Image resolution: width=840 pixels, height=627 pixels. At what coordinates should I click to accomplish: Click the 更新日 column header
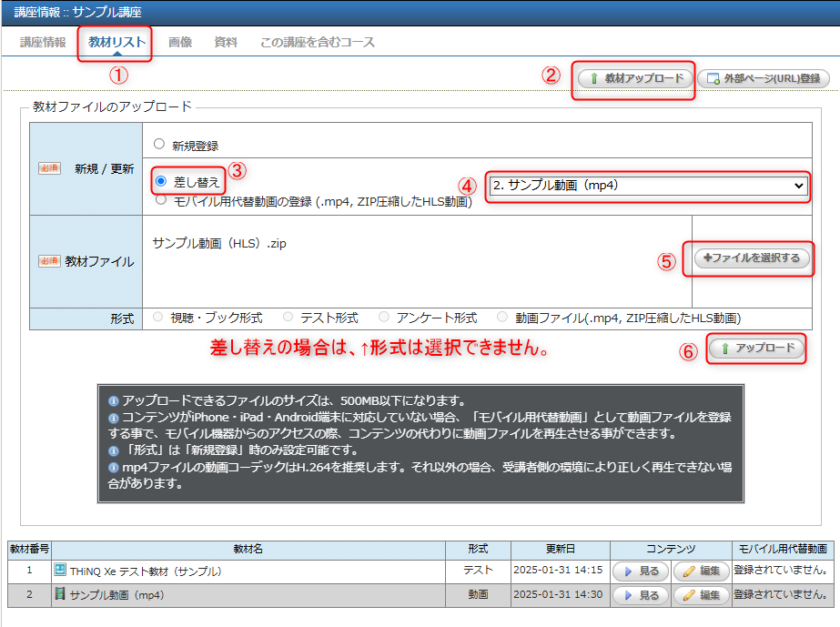(560, 550)
